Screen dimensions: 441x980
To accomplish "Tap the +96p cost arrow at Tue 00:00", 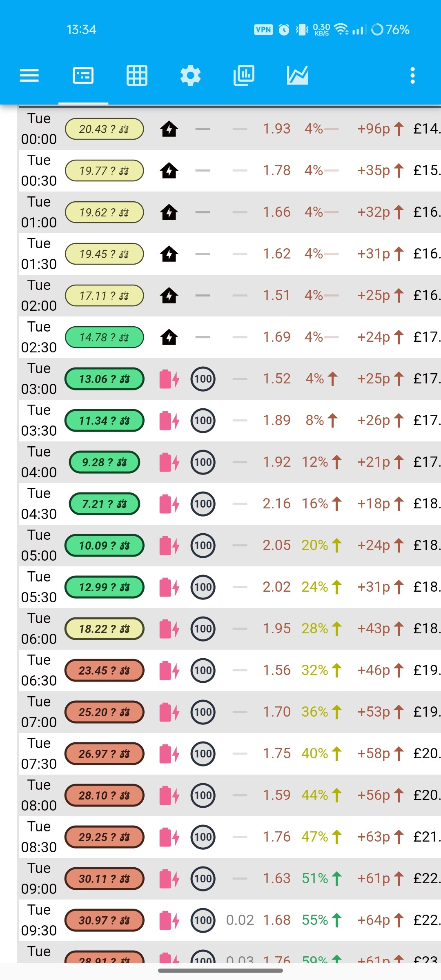I will [x=381, y=129].
